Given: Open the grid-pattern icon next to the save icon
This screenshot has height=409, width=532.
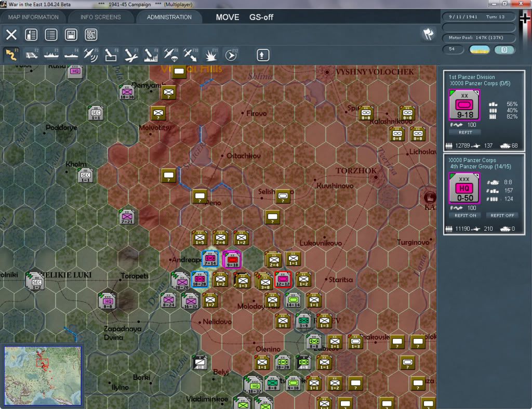Looking at the screenshot, I should 91,35.
